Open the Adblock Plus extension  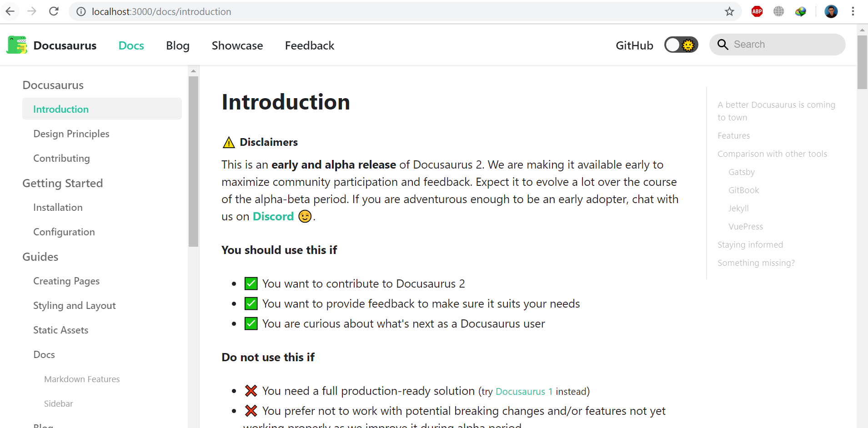click(757, 11)
